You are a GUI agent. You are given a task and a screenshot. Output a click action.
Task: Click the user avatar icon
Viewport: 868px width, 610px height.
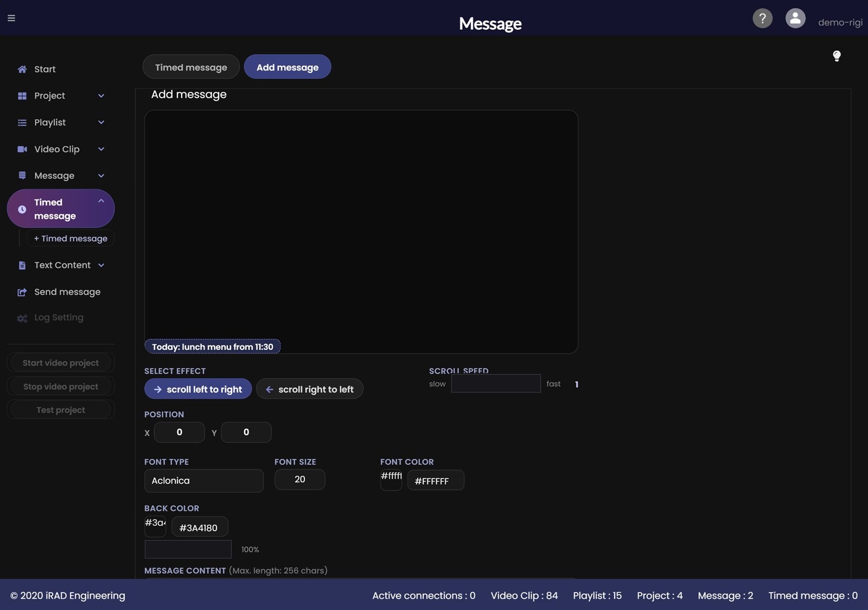click(795, 18)
